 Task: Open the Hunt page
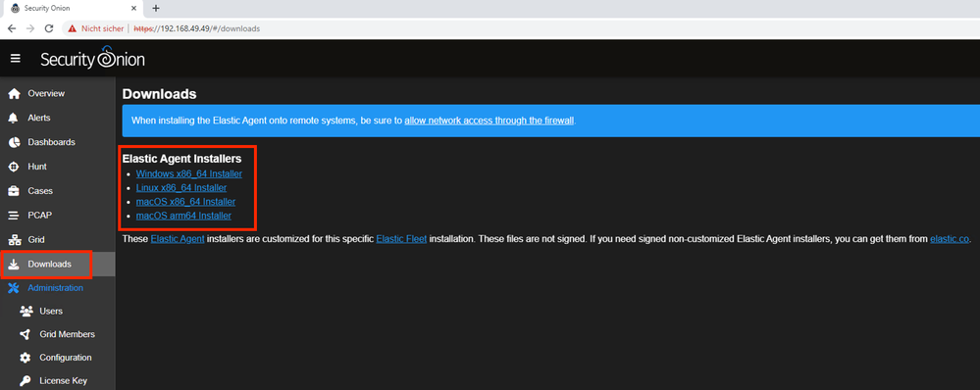click(x=58, y=167)
